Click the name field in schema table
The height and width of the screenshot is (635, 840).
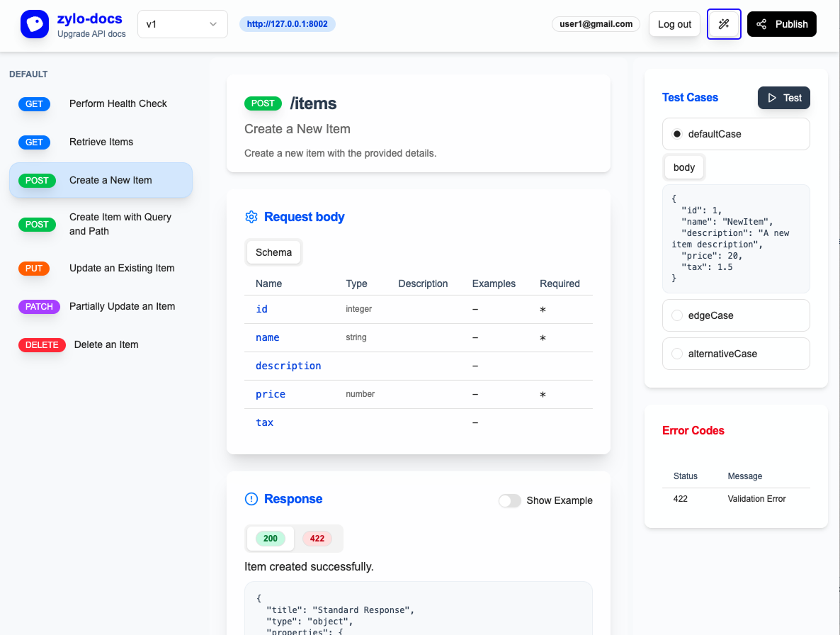267,337
